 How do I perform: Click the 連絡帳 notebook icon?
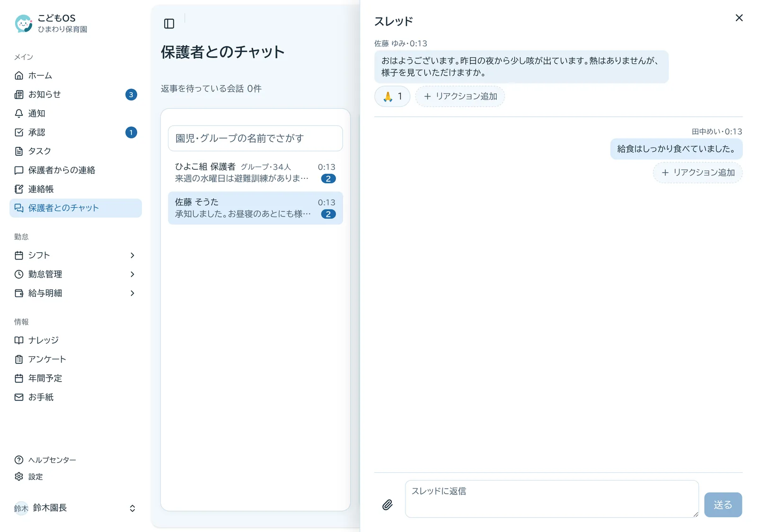tap(19, 189)
